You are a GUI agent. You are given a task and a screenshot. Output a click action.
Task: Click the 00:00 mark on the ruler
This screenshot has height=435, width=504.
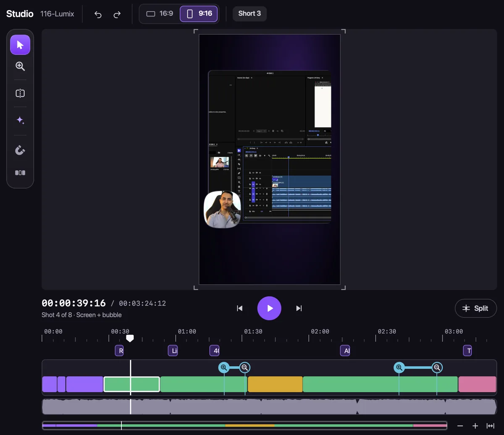click(53, 332)
